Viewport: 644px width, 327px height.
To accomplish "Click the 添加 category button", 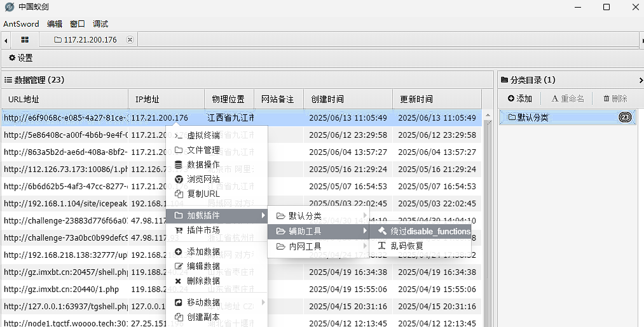I will [519, 98].
